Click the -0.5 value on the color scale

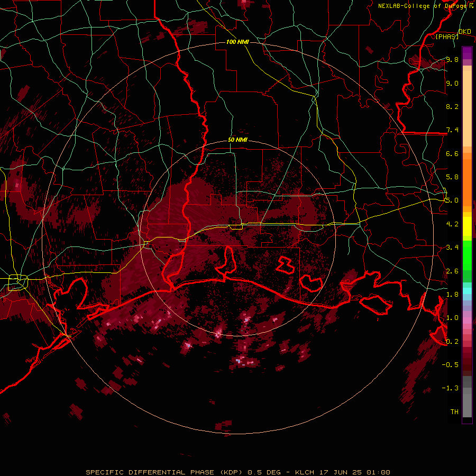click(450, 364)
